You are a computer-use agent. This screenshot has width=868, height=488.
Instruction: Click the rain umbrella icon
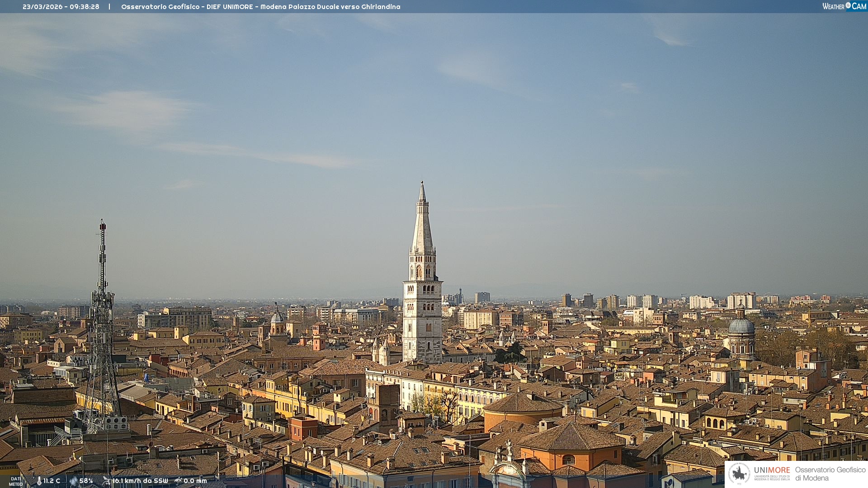[178, 481]
